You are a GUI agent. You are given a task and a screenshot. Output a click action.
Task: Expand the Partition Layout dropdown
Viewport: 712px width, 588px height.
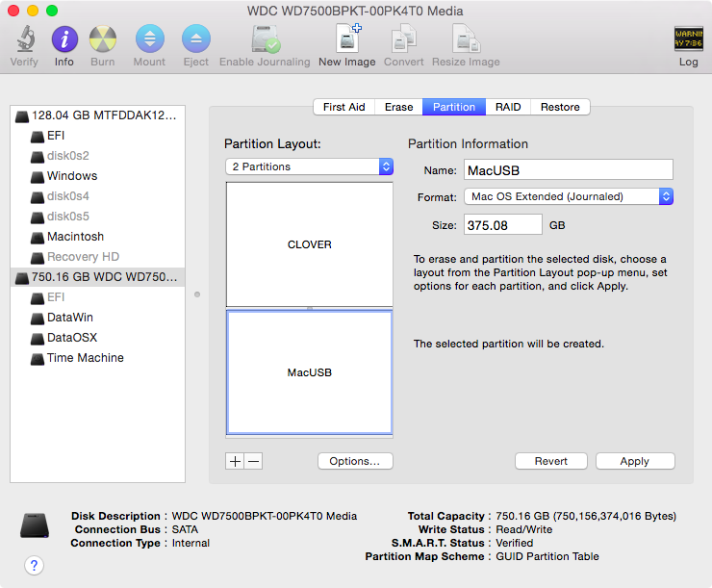pos(308,166)
